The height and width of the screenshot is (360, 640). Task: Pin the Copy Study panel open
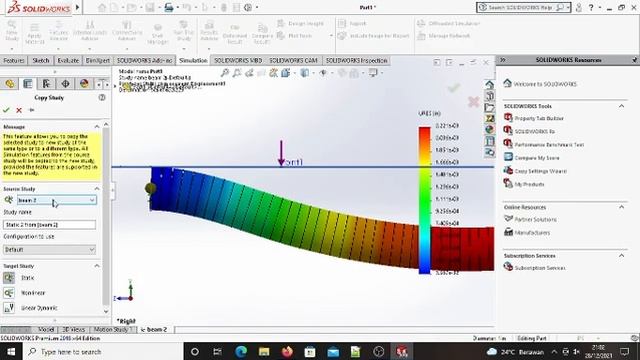click(31, 110)
